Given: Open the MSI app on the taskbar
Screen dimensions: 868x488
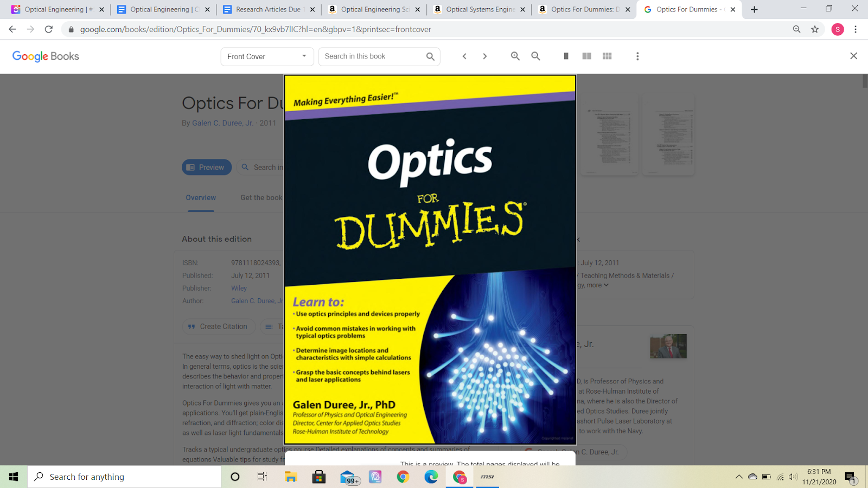Looking at the screenshot, I should point(488,477).
